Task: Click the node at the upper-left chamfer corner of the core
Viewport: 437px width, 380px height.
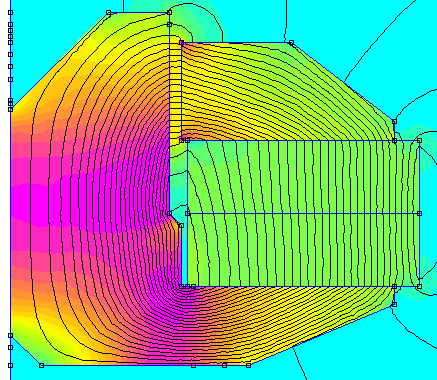Action: [108, 12]
